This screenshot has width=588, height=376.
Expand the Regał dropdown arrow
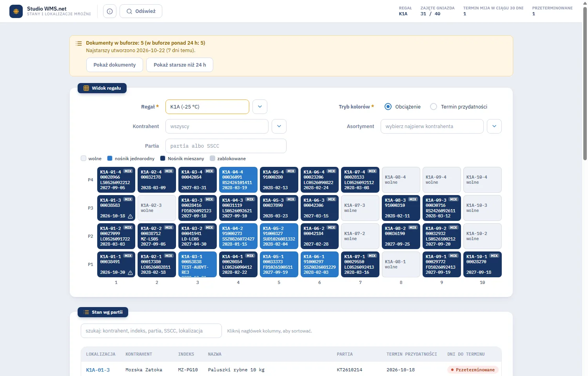click(260, 107)
